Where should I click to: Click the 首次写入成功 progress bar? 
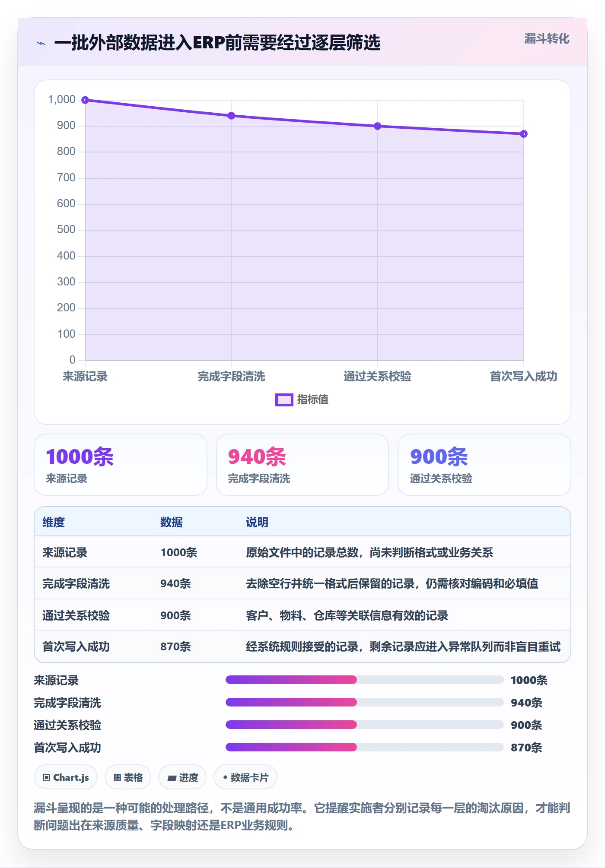[365, 748]
